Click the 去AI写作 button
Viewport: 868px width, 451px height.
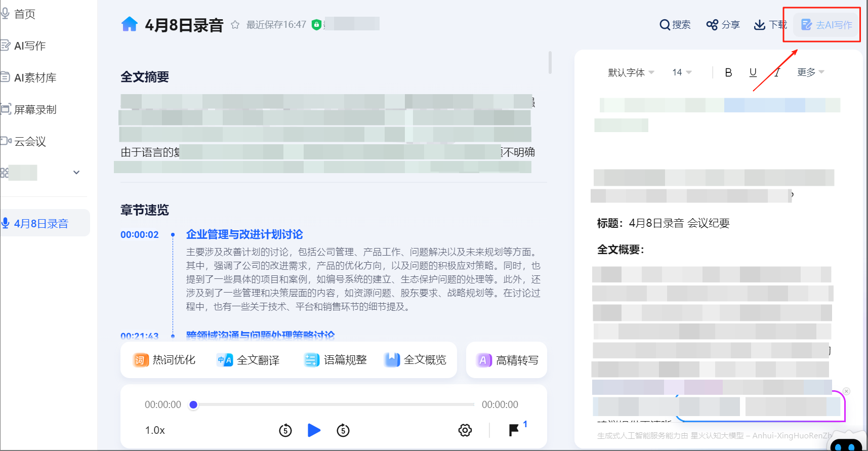[826, 25]
